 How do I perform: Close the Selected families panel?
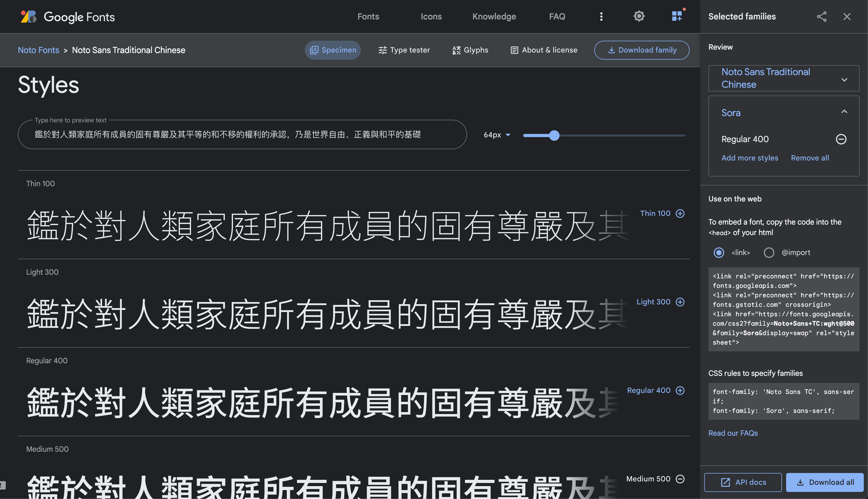[x=847, y=17]
